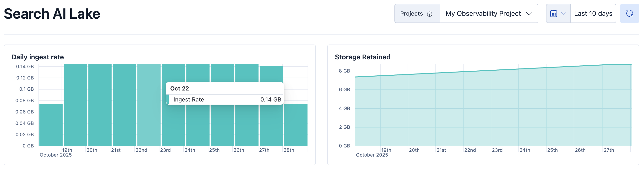Click the chevron beside the calendar icon
The height and width of the screenshot is (169, 644).
pos(563,13)
